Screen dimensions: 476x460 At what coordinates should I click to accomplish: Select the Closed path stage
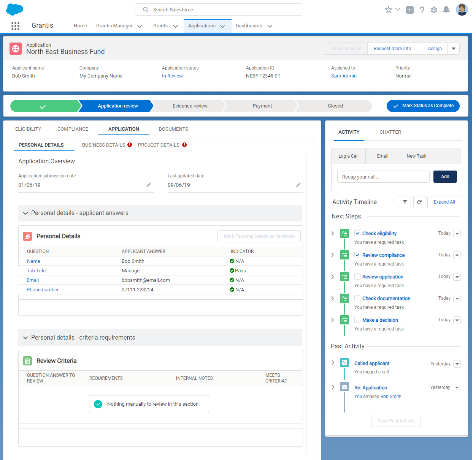pyautogui.click(x=335, y=106)
